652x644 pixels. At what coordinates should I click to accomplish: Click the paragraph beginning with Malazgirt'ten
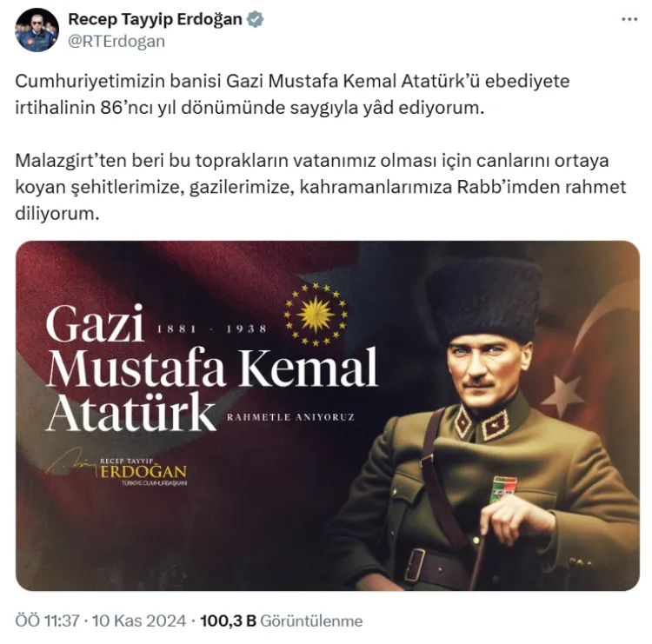click(321, 187)
